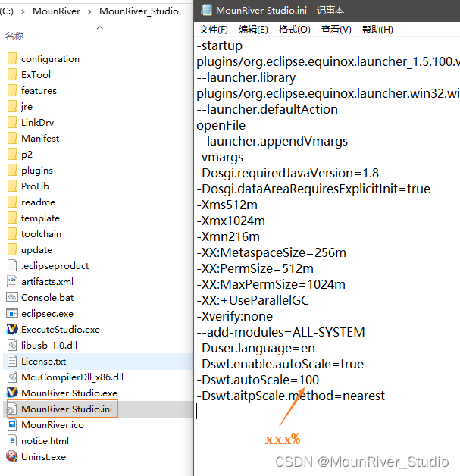
Task: Click the -Xverify:none line
Action: [235, 316]
